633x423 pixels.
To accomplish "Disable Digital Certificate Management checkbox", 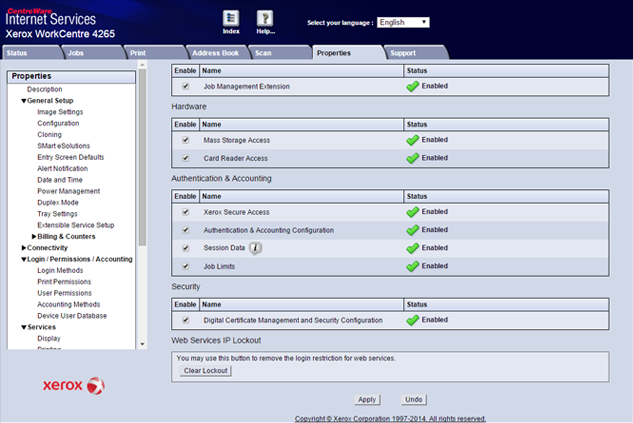I will (185, 320).
